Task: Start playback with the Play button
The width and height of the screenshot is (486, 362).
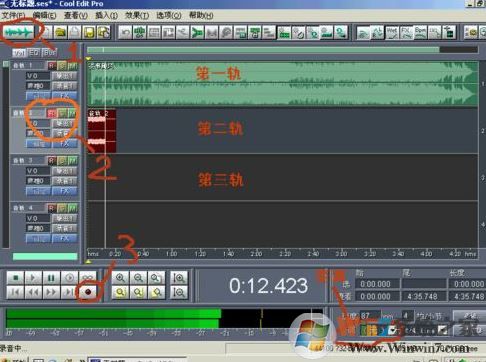Action: pyautogui.click(x=33, y=277)
